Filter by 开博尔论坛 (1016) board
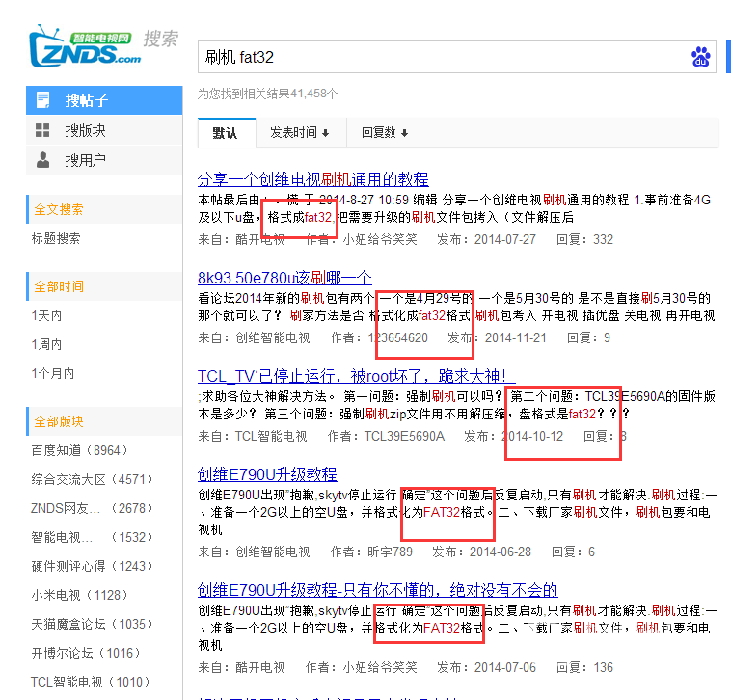 [86, 653]
